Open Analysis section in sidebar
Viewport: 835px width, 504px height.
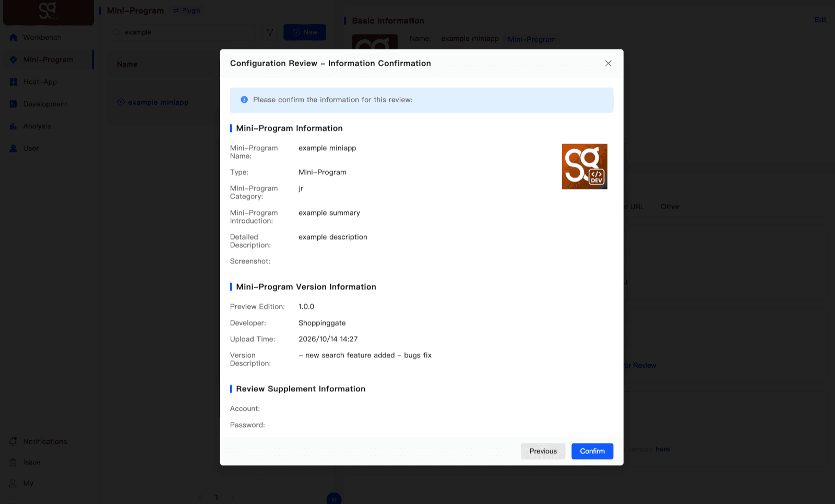click(37, 126)
